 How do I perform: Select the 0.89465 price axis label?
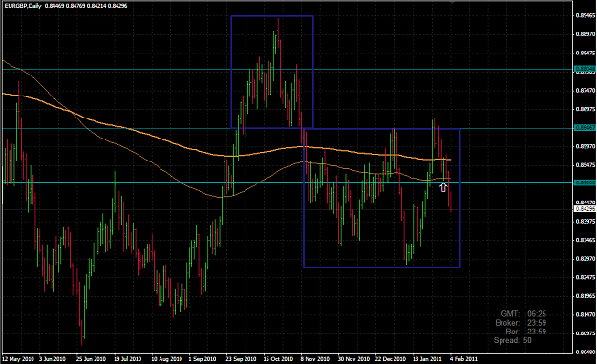585,15
